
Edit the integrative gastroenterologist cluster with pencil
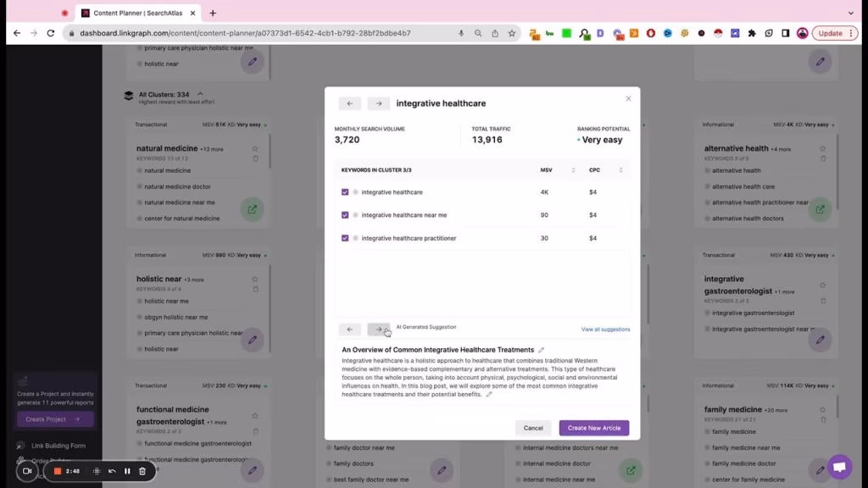tap(820, 340)
